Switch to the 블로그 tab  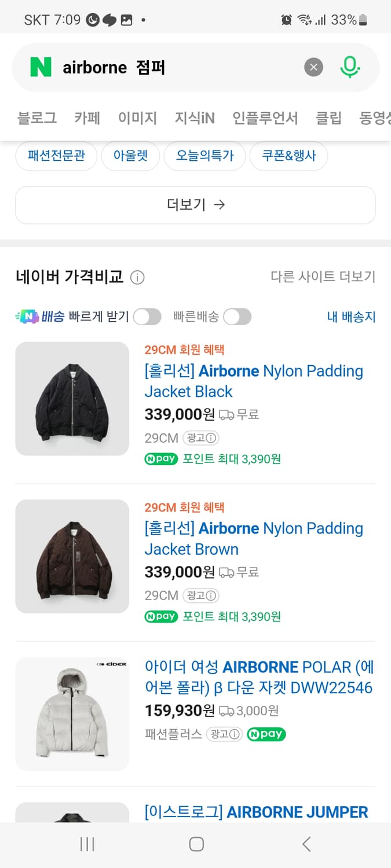click(37, 117)
